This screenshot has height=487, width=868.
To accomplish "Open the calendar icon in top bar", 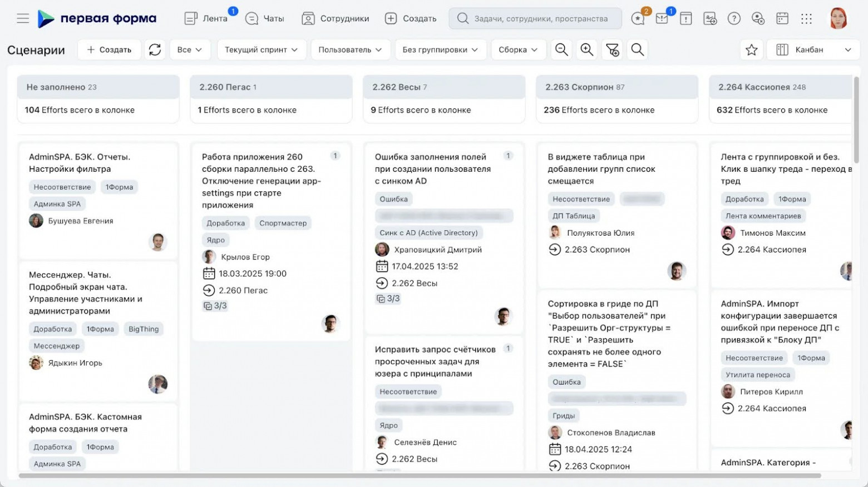I will (782, 18).
